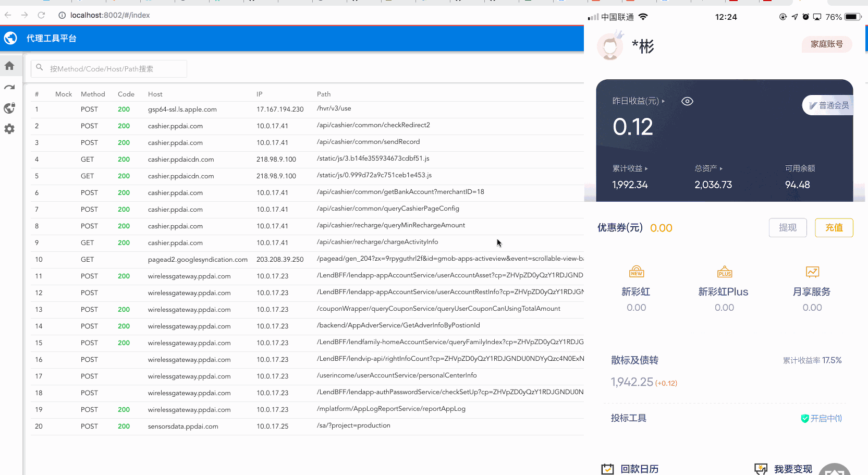The image size is (868, 475).
Task: Tap the 新彩虹Plus icon
Action: (725, 272)
